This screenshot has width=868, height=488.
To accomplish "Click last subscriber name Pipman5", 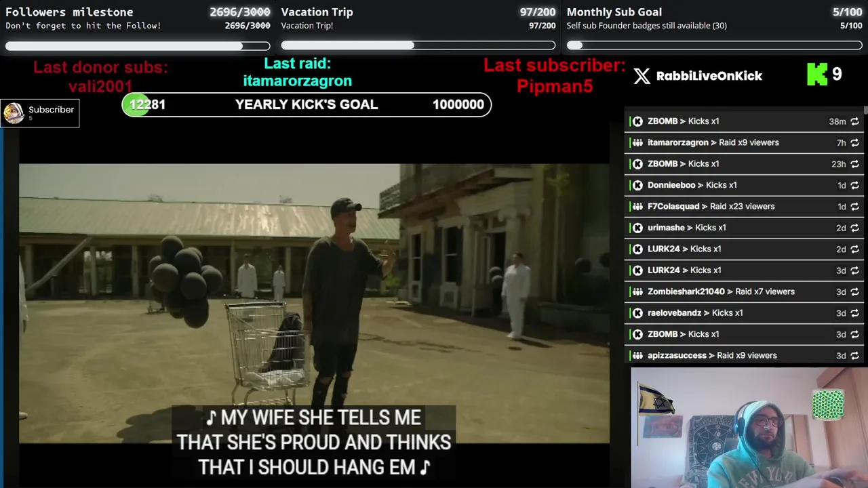I will [x=555, y=86].
